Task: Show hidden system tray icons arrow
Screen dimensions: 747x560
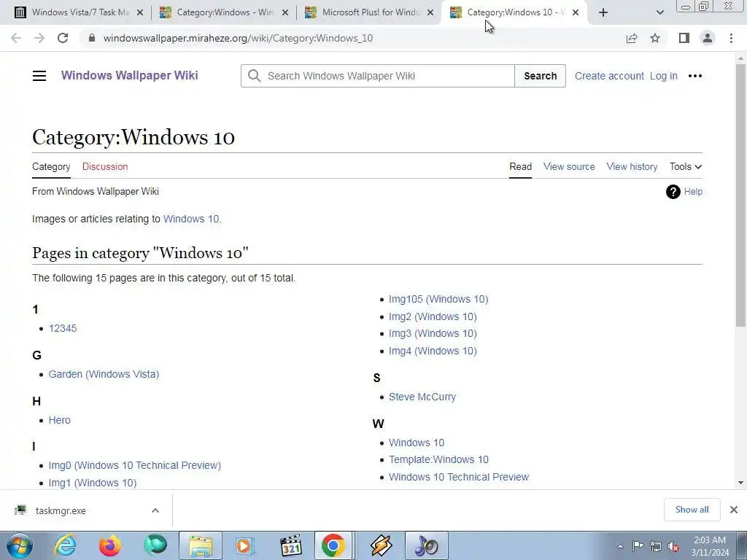Action: coord(620,547)
